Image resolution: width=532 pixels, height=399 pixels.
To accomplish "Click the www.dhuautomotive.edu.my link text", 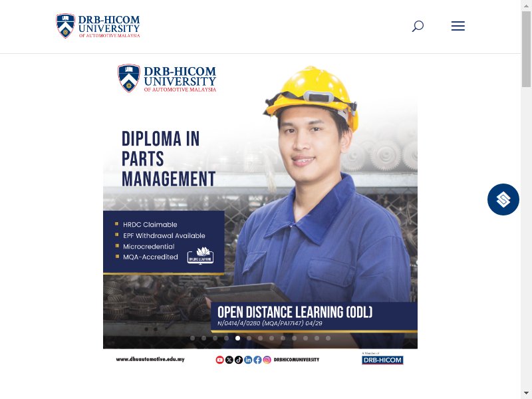I will (x=150, y=359).
